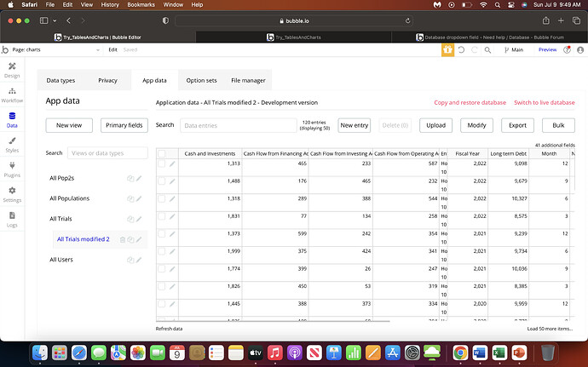Viewport: 588px width, 367px height.
Task: Reload the page in Safari address bar
Action: click(x=407, y=21)
